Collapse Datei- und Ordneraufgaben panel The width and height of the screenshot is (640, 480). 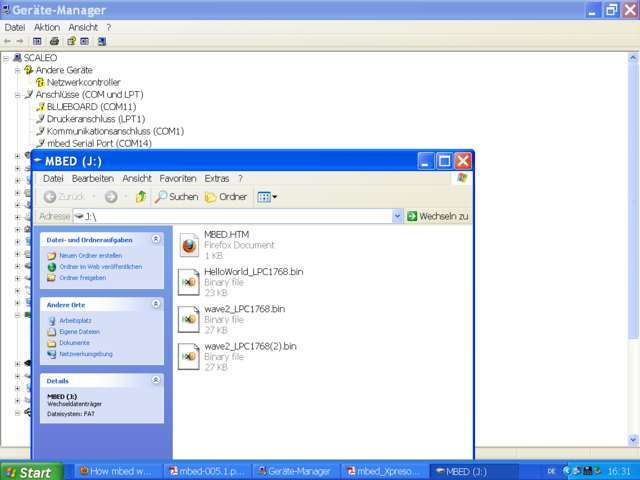(156, 239)
